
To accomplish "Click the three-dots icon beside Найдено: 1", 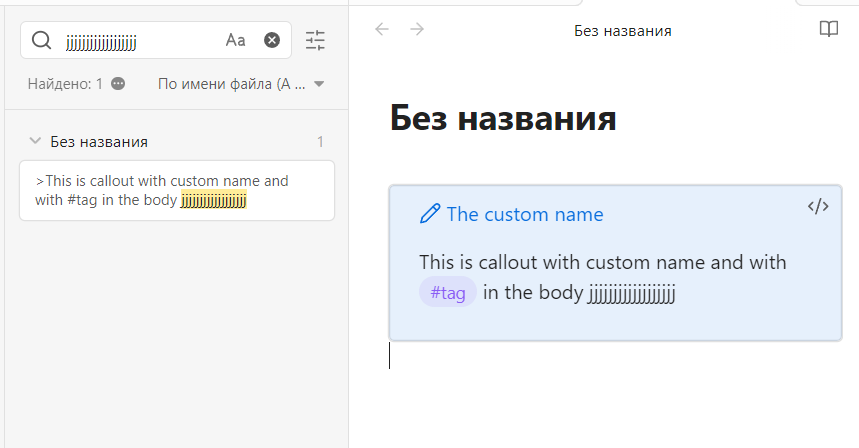I will point(118,84).
